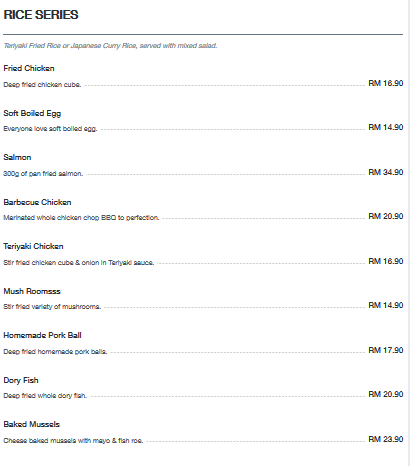Select the Fried Chicken menu item
410x466 pixels.
pyautogui.click(x=29, y=68)
